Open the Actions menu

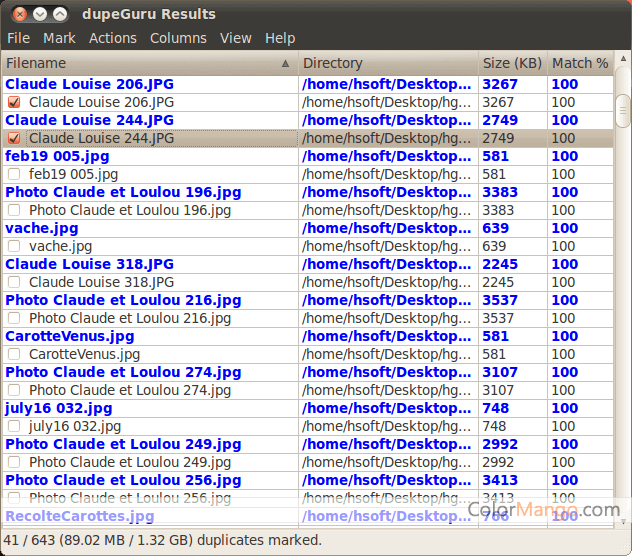click(x=113, y=38)
